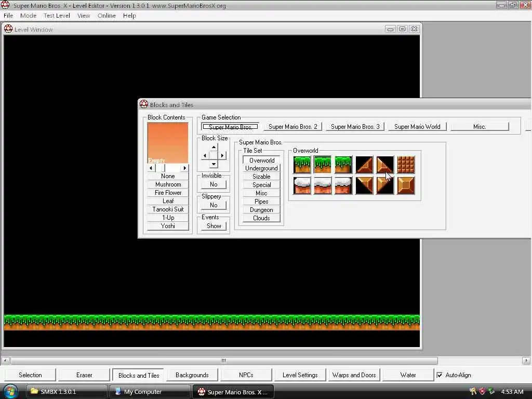Toggle the Invisible No button
Image resolution: width=532 pixels, height=399 pixels.
[x=214, y=184]
